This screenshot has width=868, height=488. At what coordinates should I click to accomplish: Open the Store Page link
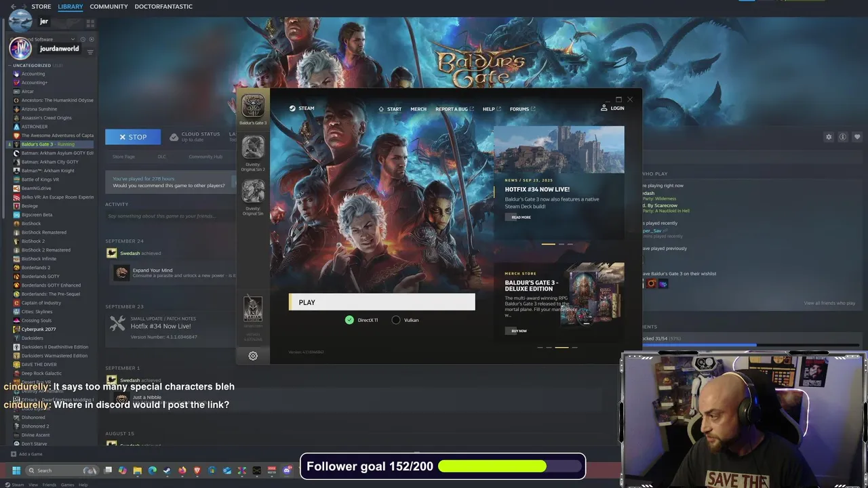pyautogui.click(x=123, y=157)
